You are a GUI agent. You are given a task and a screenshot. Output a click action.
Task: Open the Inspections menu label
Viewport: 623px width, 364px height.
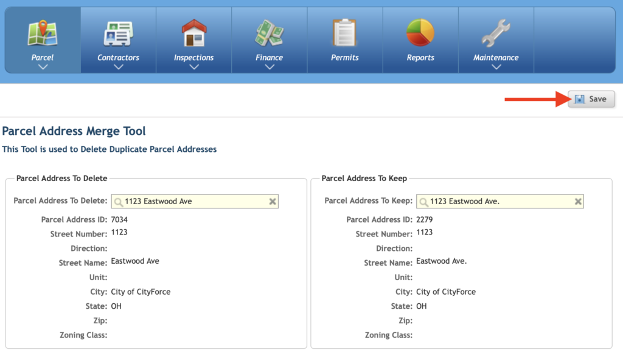pos(194,58)
